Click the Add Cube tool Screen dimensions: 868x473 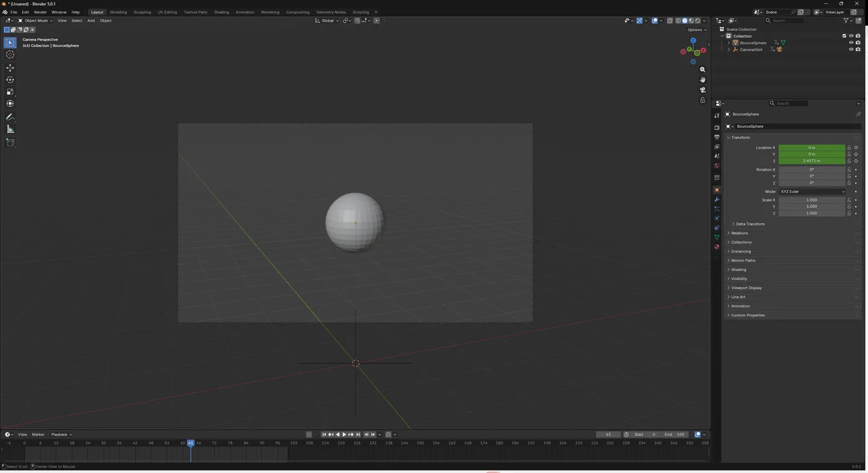pos(10,143)
